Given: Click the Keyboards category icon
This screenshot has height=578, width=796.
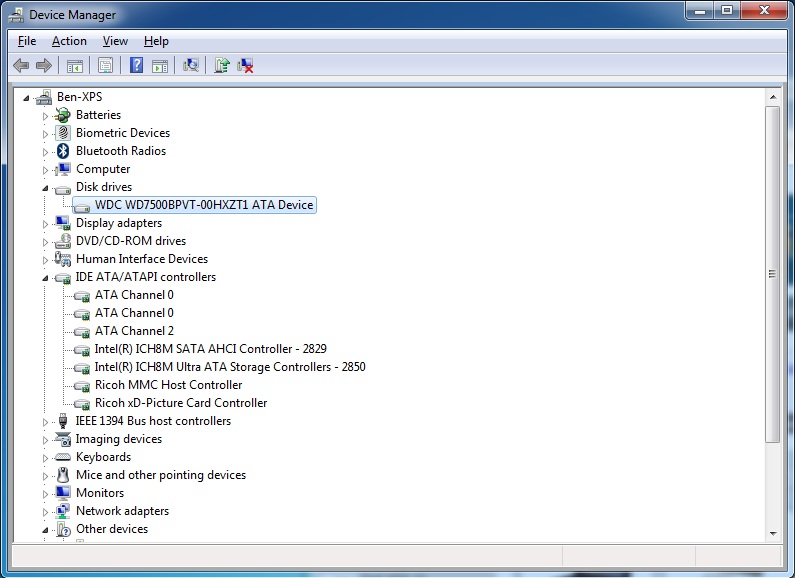Looking at the screenshot, I should click(63, 457).
